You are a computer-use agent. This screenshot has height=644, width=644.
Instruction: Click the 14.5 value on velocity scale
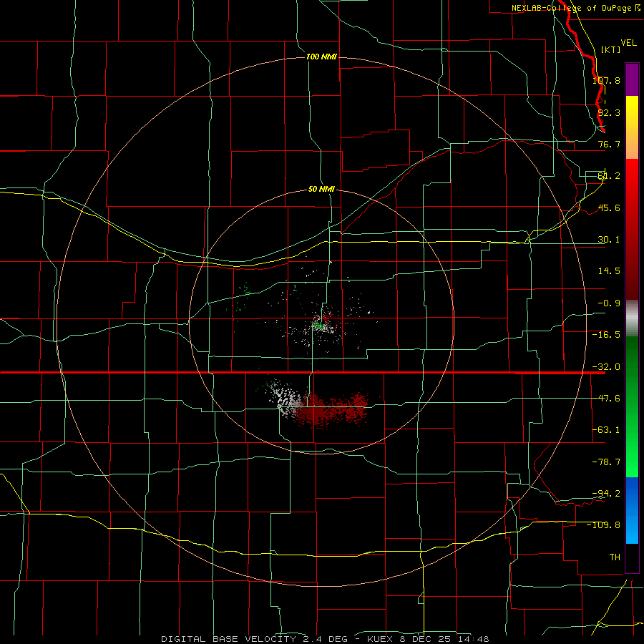coord(609,271)
